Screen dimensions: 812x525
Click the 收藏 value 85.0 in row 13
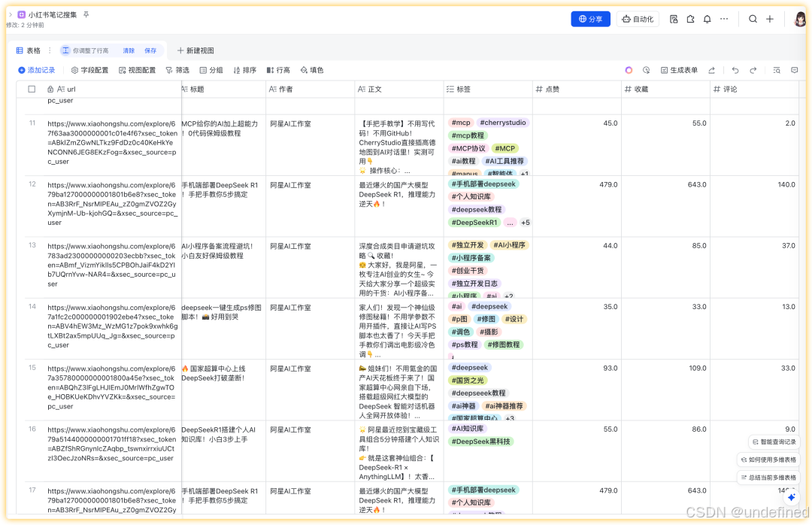(699, 246)
